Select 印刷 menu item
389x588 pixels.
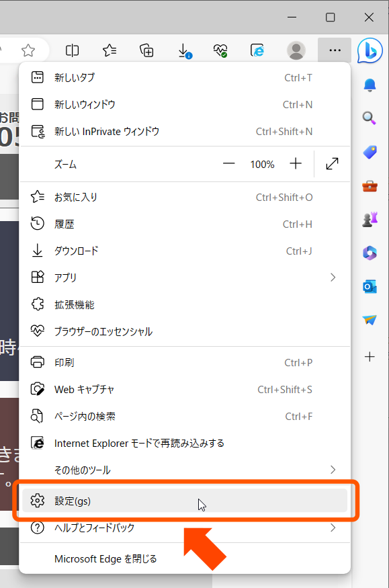pyautogui.click(x=184, y=363)
